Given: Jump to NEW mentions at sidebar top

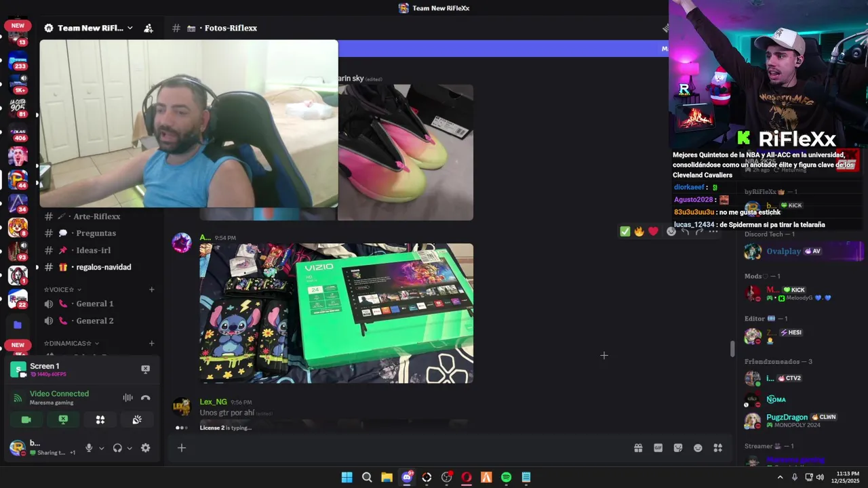Looking at the screenshot, I should [x=18, y=26].
